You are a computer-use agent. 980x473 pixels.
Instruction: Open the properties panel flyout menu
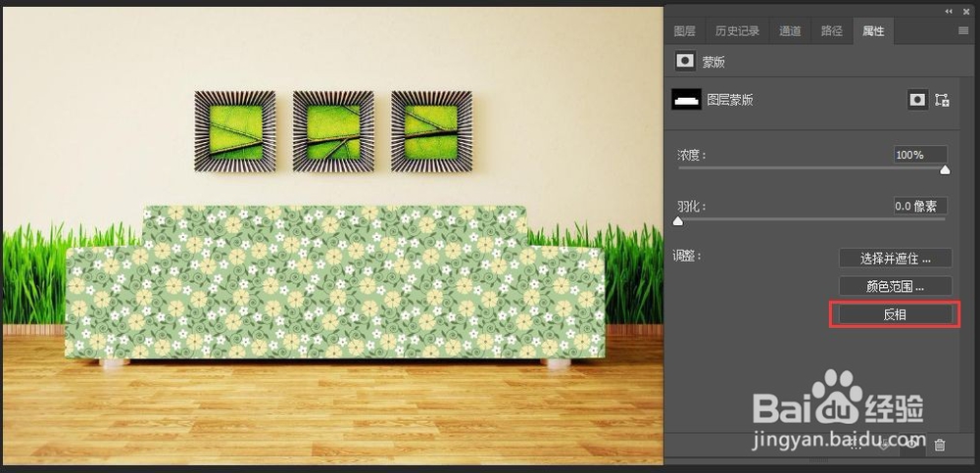[963, 30]
